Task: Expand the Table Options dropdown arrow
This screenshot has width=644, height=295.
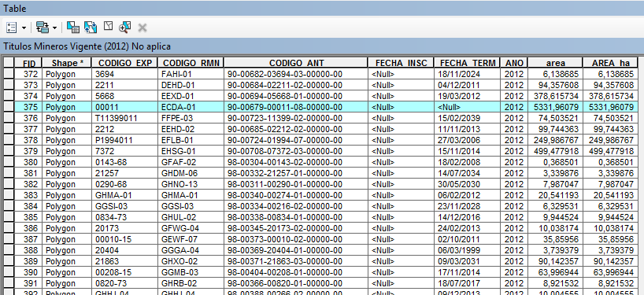Action: 24,28
